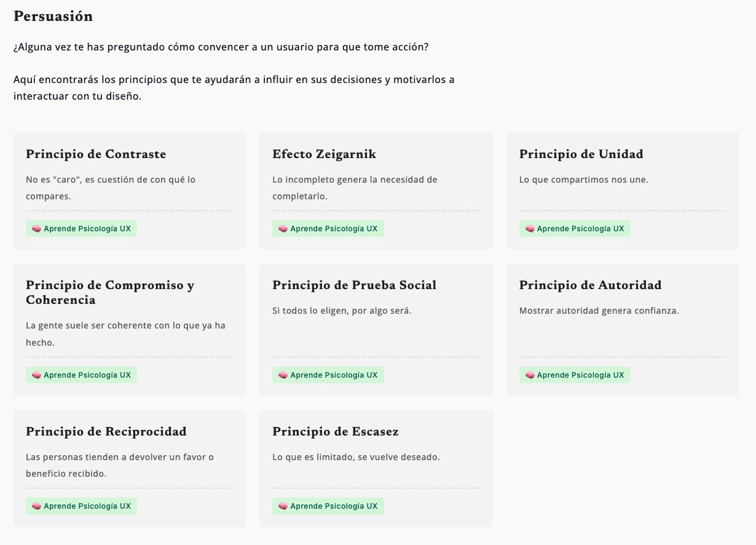Open the Principio de Contraste card title
756x545 pixels.
point(96,154)
